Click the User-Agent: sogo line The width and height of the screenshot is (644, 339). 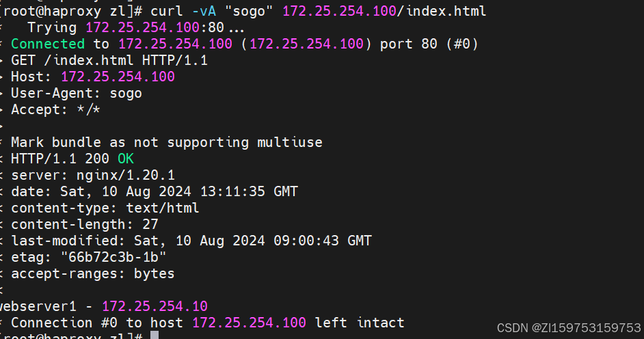(x=77, y=93)
